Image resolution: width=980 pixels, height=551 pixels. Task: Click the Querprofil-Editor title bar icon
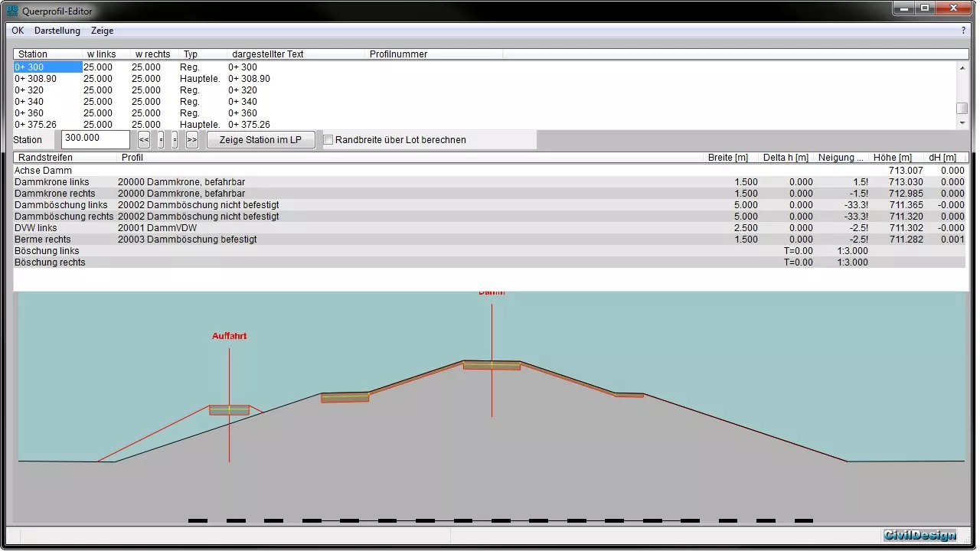pos(12,11)
